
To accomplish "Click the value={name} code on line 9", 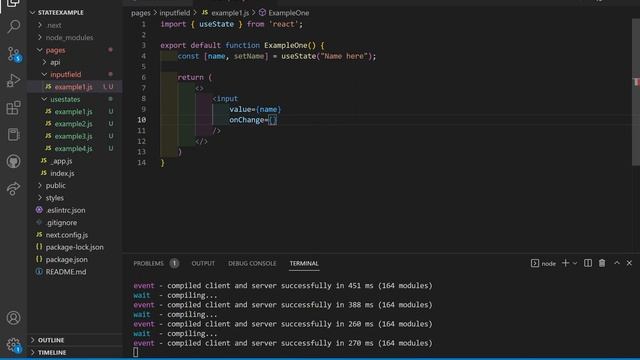I will 255,109.
